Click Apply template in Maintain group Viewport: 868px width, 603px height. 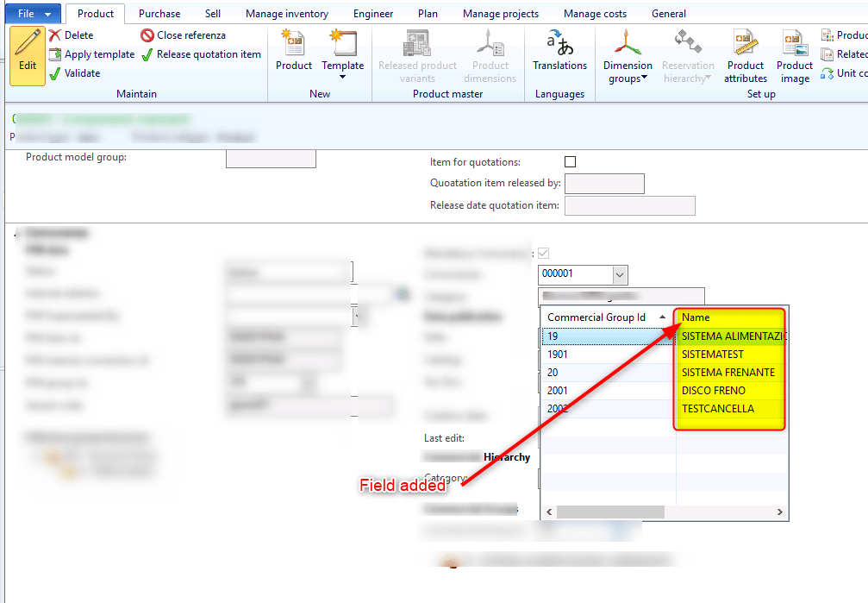point(91,54)
